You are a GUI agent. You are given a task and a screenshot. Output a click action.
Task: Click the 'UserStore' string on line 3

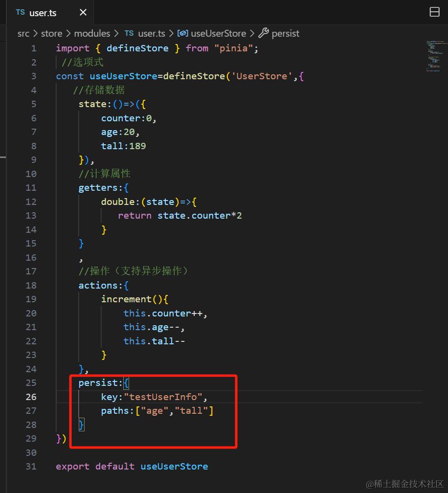point(262,76)
